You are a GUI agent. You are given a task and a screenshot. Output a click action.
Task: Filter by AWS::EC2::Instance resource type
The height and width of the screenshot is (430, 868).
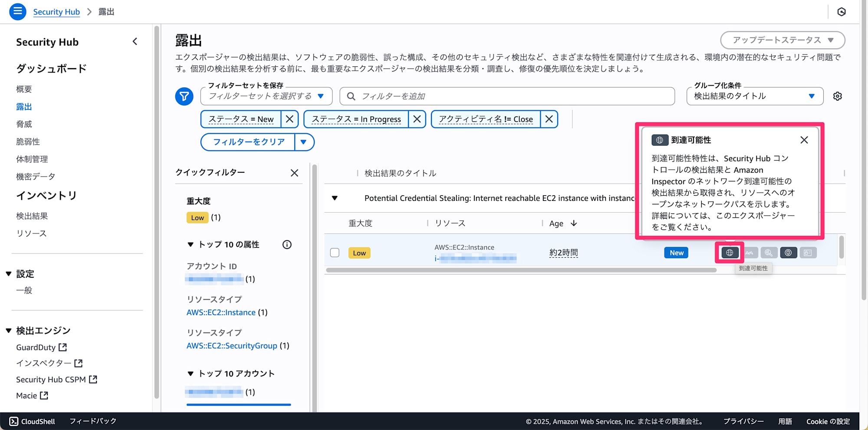[x=221, y=312]
